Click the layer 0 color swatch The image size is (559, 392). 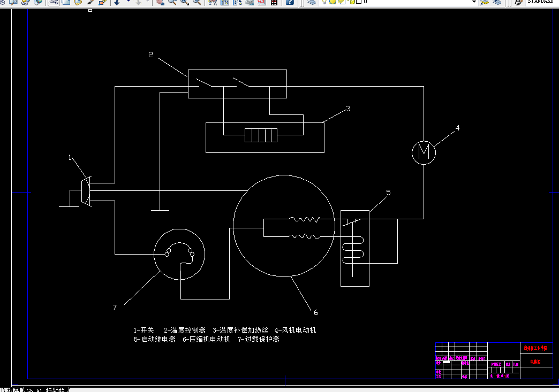359,2
